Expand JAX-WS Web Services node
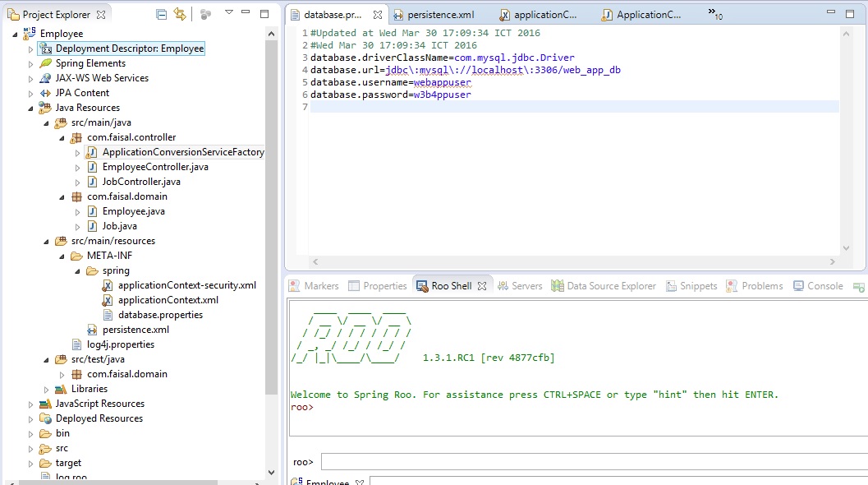This screenshot has height=485, width=868. (x=30, y=79)
